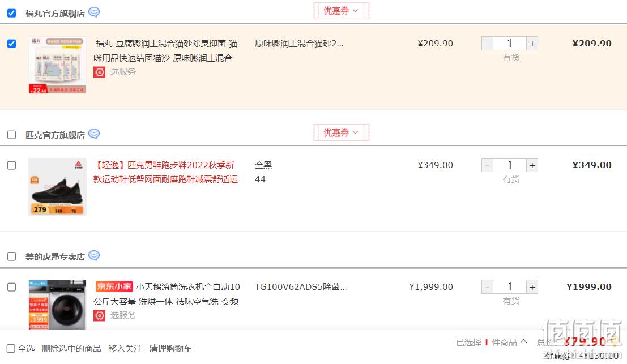627x364 pixels.
Task: Increase quantity of 福丸 cat litter
Action: (x=532, y=44)
